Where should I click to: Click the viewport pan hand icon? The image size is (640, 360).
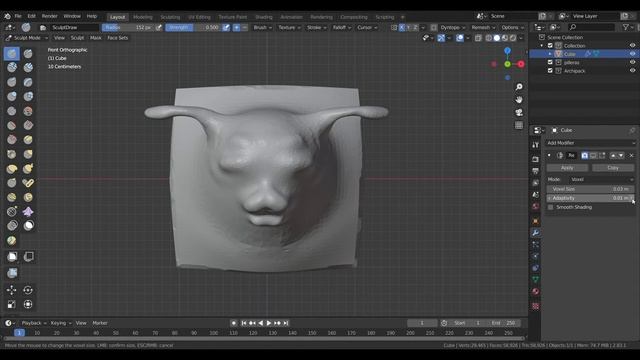point(519,100)
